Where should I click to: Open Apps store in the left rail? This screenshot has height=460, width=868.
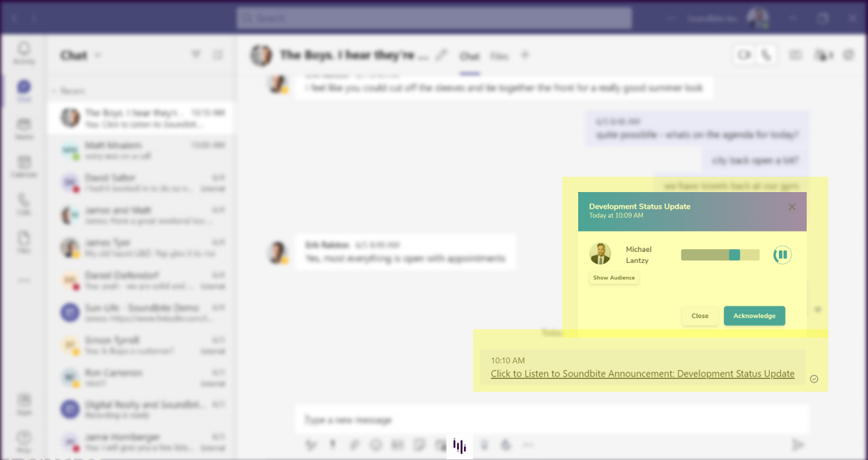click(x=24, y=404)
